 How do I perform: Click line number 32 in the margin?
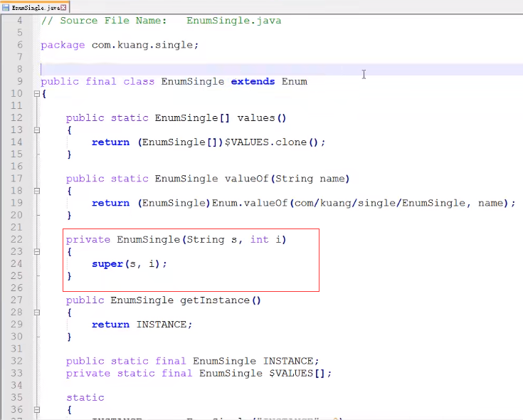pos(16,361)
